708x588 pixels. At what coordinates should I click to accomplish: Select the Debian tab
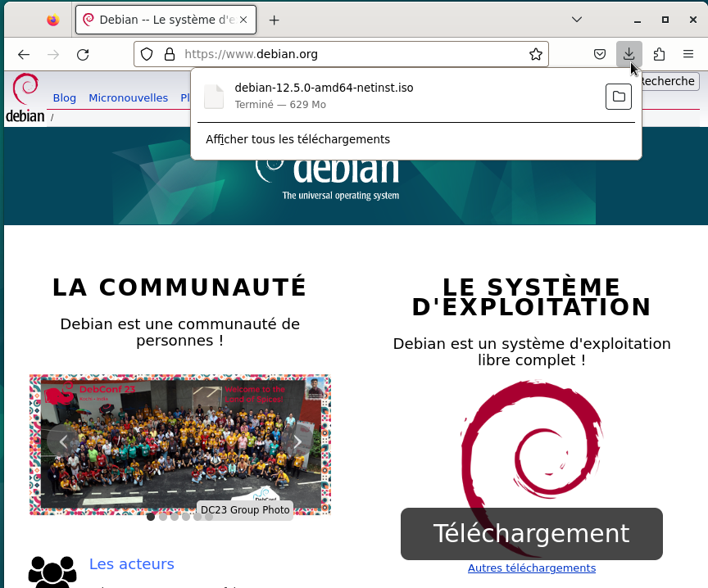(166, 20)
